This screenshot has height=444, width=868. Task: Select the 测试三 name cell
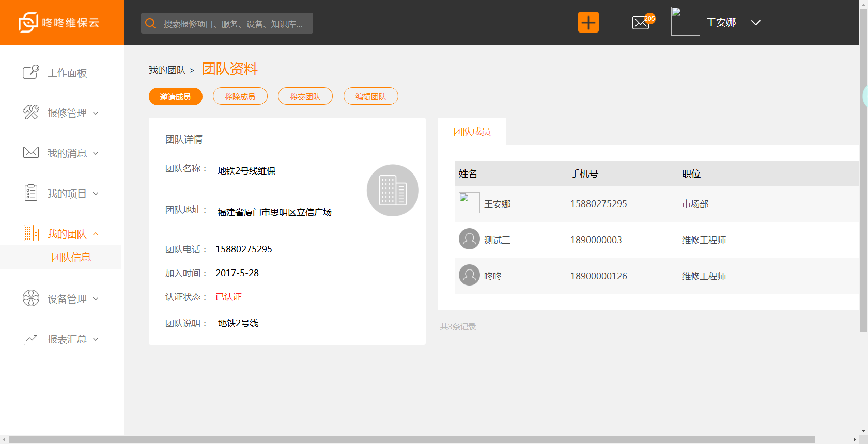tap(498, 240)
